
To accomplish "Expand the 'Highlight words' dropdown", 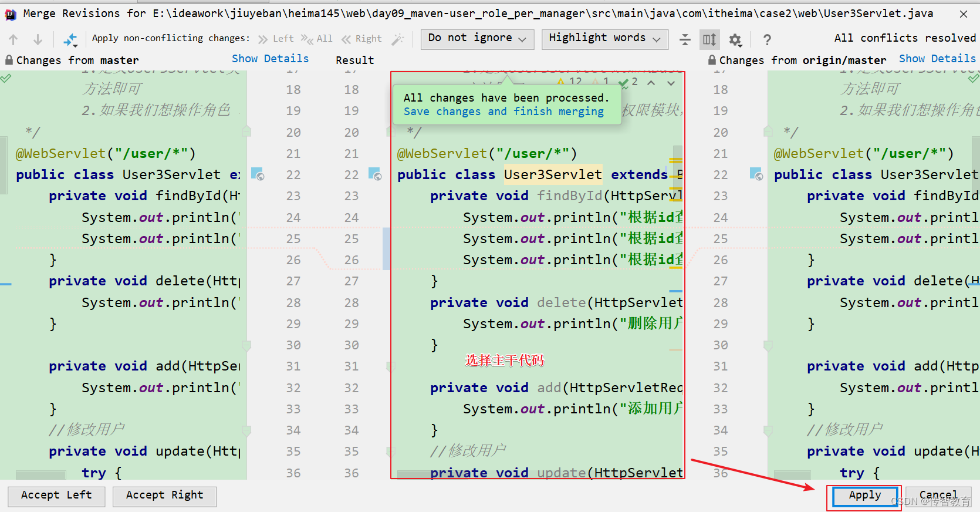I will tap(604, 39).
